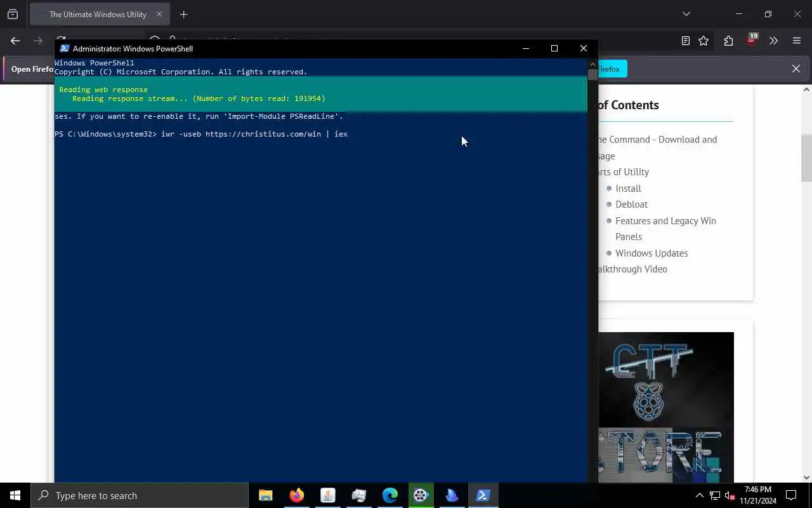Open the clock showing 7:46 PM
Viewport: 812px width, 508px height.
759,495
